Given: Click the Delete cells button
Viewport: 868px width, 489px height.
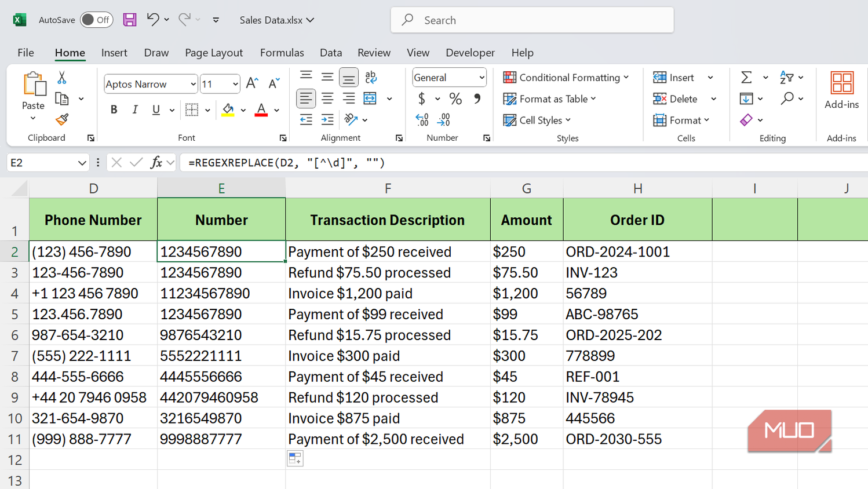Looking at the screenshot, I should pyautogui.click(x=676, y=99).
